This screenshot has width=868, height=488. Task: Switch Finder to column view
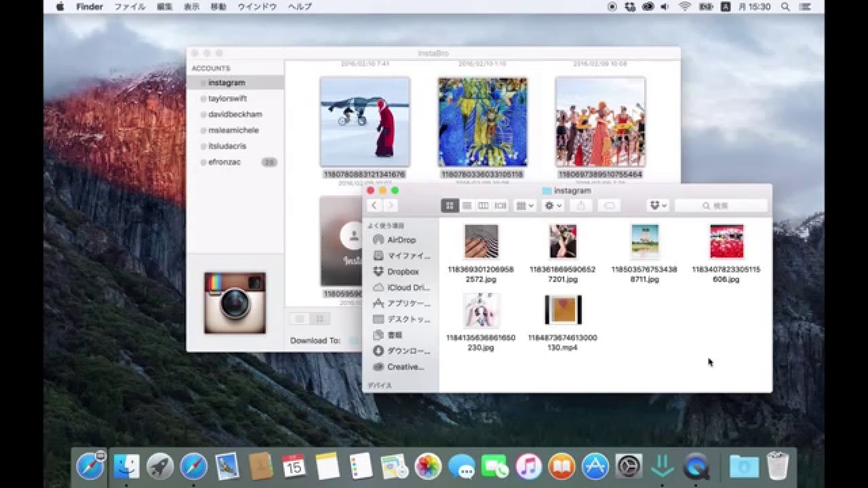pyautogui.click(x=483, y=205)
